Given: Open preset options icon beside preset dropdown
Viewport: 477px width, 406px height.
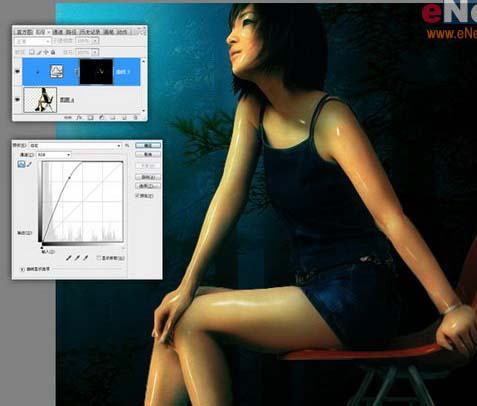Looking at the screenshot, I should coord(127,146).
